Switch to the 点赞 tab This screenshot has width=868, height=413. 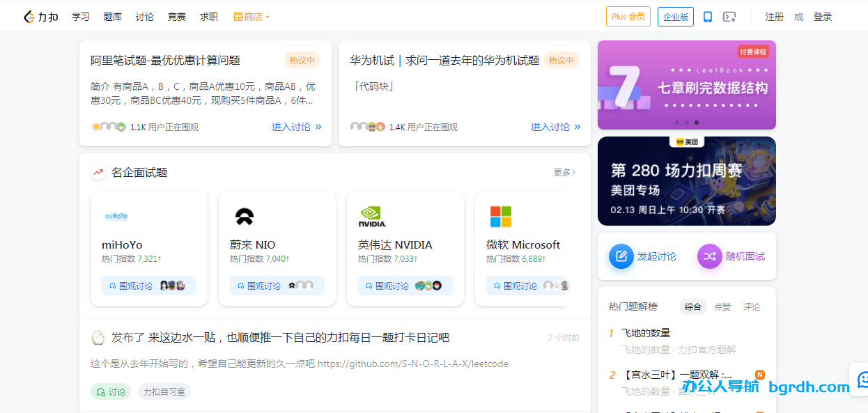click(722, 306)
